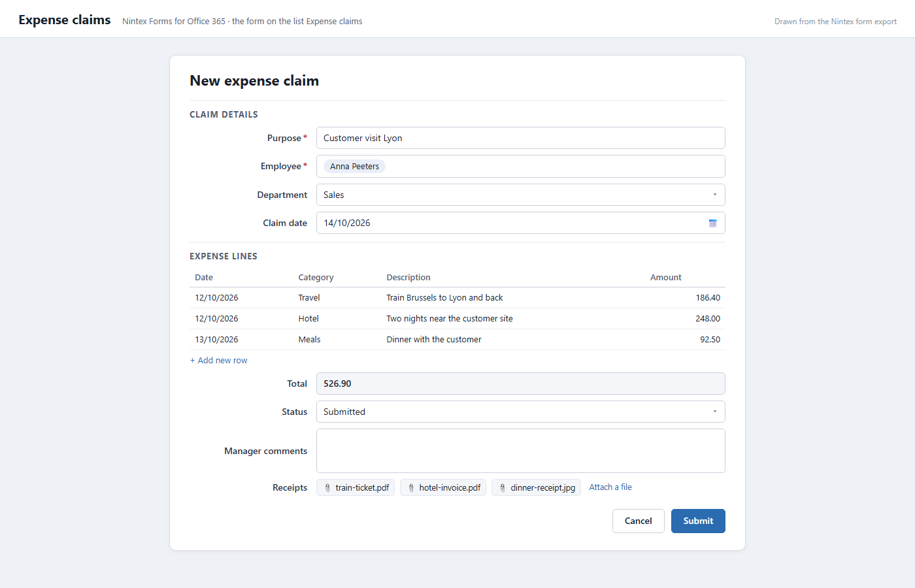Screen dimensions: 915x588
Task: Cancel the new expense claim
Action: (639, 521)
